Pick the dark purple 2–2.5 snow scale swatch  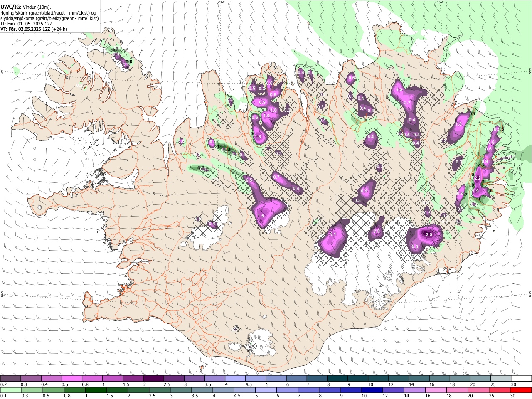point(154,379)
